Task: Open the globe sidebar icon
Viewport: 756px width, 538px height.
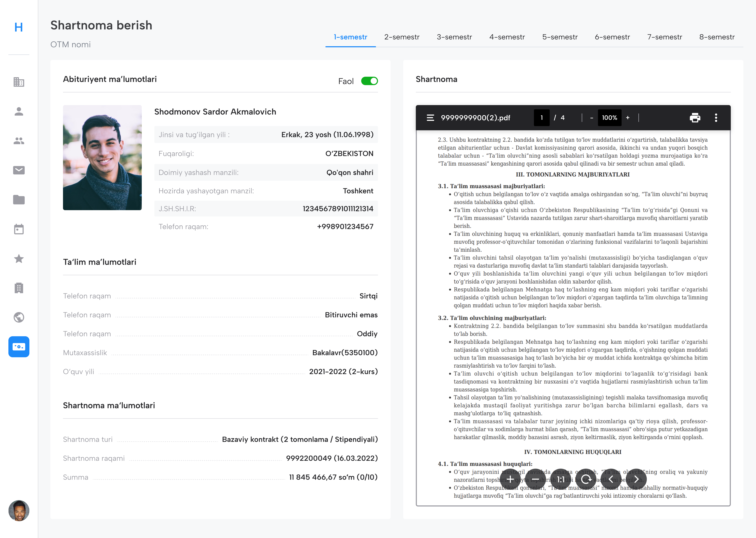Action: [19, 317]
